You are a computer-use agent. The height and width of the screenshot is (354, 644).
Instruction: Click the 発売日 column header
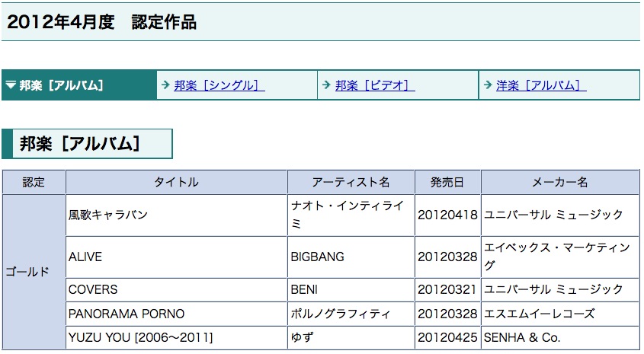447,182
